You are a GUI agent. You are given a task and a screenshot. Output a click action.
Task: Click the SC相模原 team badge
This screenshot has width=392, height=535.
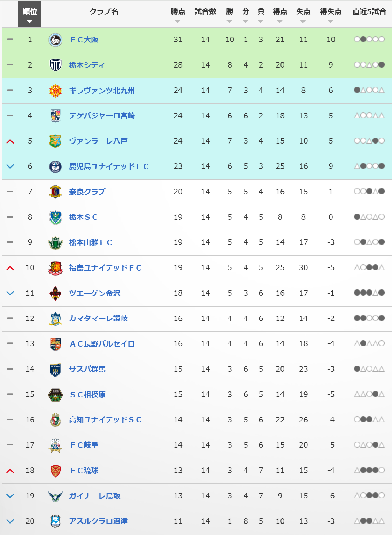55,395
